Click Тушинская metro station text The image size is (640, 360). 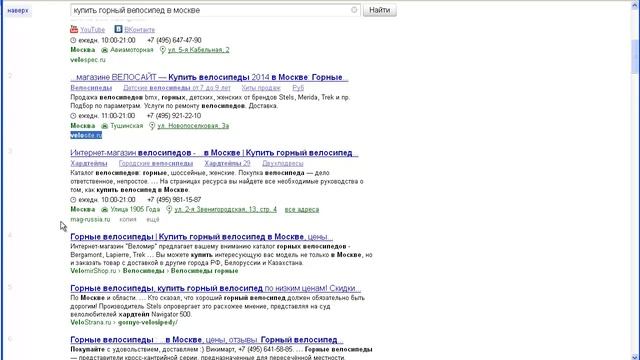point(127,126)
